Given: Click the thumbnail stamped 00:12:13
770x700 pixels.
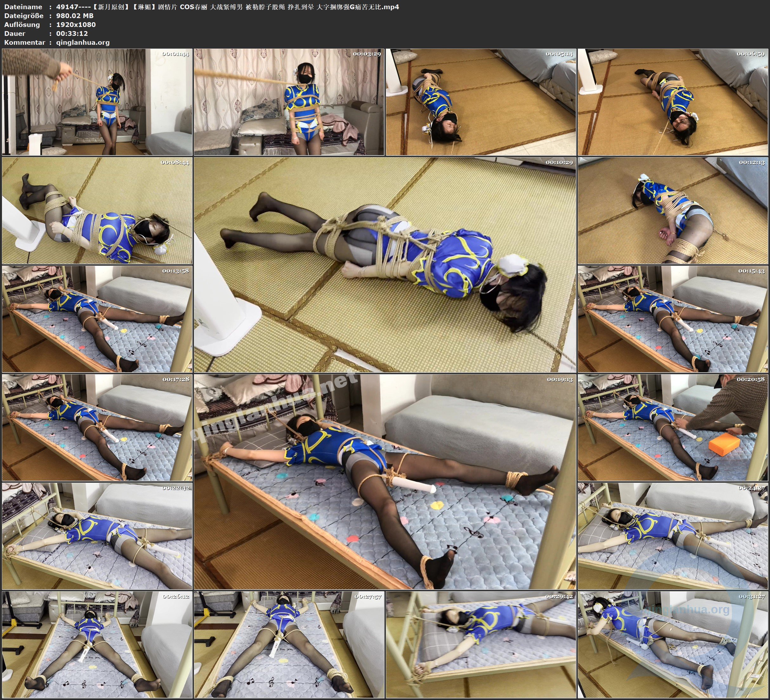Looking at the screenshot, I should [673, 210].
